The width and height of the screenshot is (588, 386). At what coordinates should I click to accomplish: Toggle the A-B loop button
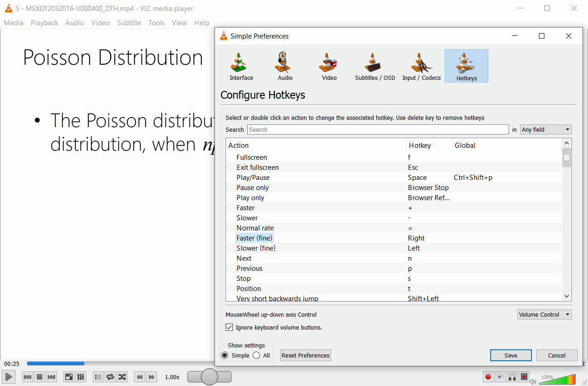pyautogui.click(x=512, y=377)
